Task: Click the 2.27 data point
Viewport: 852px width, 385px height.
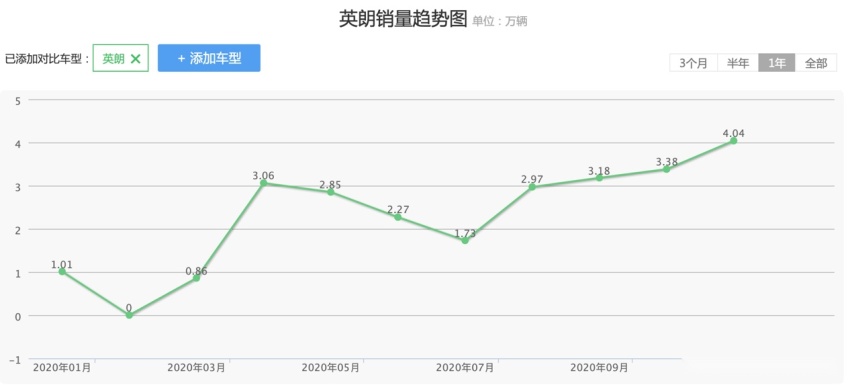Action: pos(398,217)
